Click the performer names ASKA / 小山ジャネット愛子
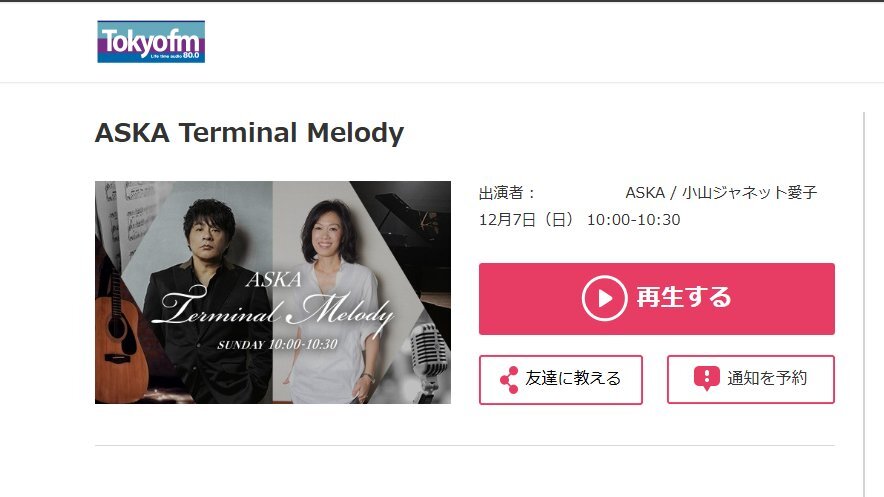 tap(721, 193)
